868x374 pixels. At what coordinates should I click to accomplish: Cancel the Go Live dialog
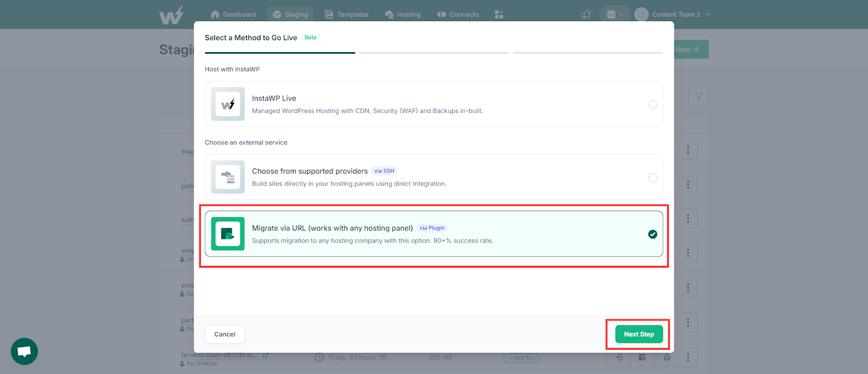click(225, 334)
